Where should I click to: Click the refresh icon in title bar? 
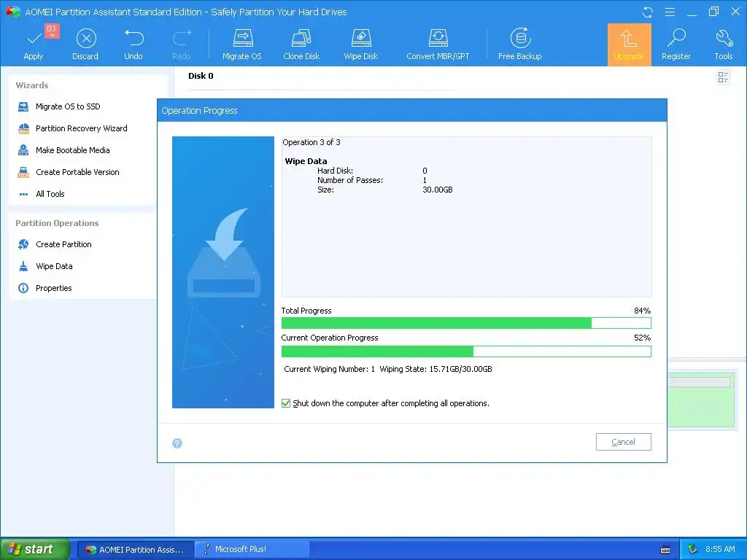(648, 12)
